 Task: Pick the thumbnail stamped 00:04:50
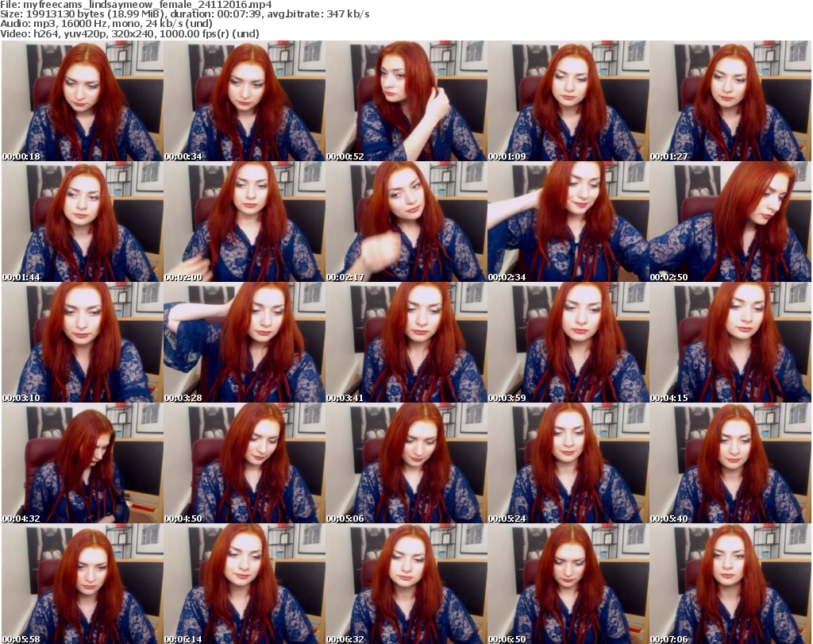click(x=245, y=463)
